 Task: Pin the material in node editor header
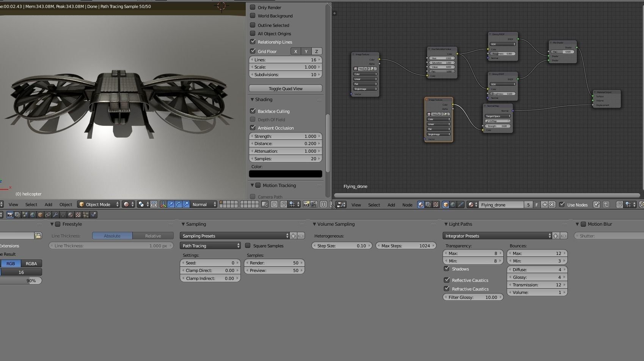[x=596, y=205]
